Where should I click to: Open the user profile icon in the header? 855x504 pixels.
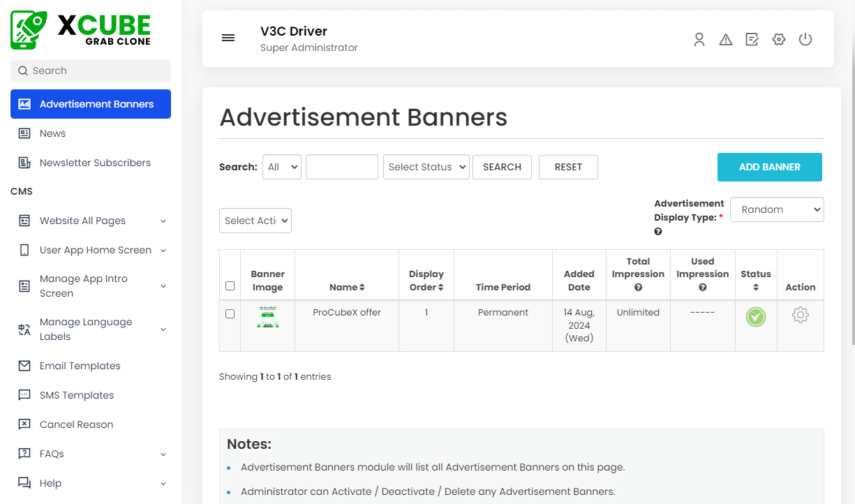point(699,39)
